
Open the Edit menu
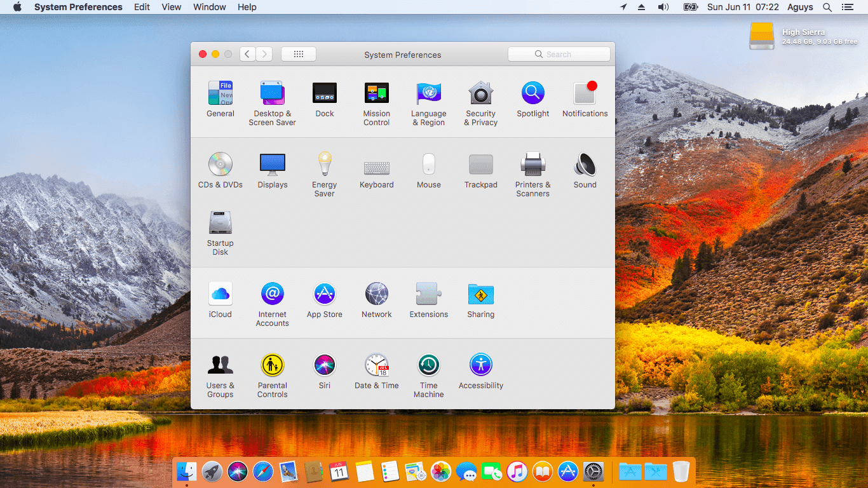(x=142, y=7)
